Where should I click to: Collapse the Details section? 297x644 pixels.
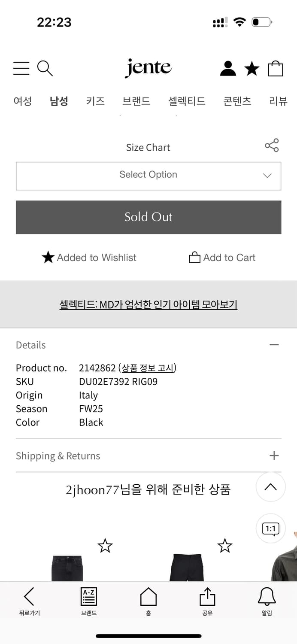click(274, 345)
